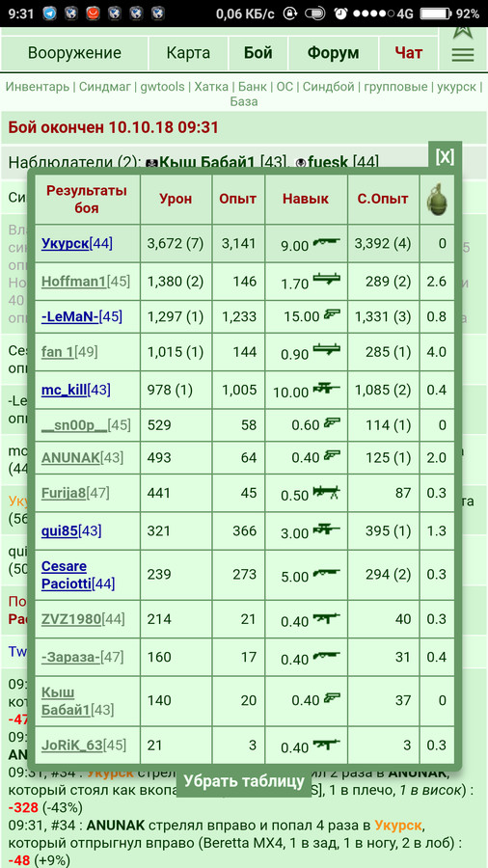Viewport: 488px width, 868px height.
Task: Open the ОС link
Action: point(285,87)
